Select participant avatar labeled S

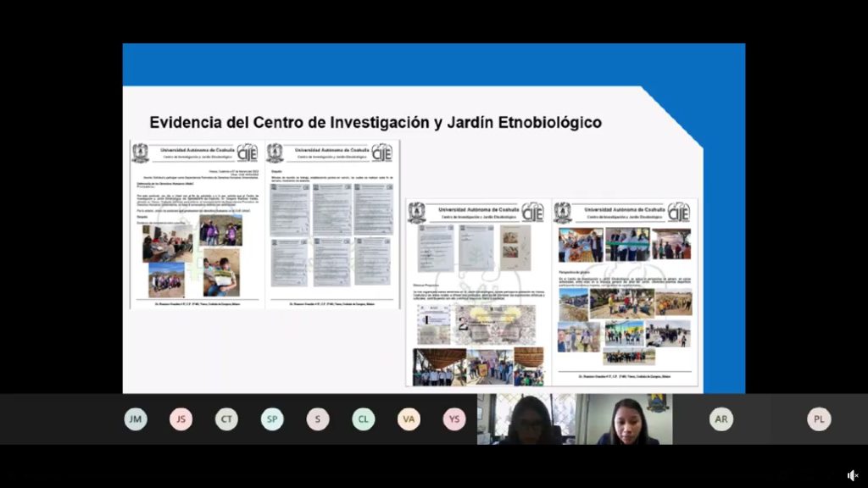pos(318,419)
